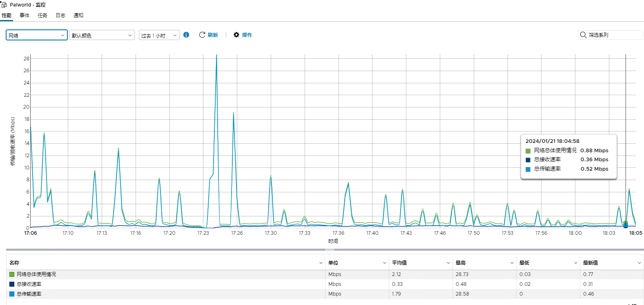Click the 0.48 maximum value cell
This screenshot has width=644, height=305.
tap(461, 284)
